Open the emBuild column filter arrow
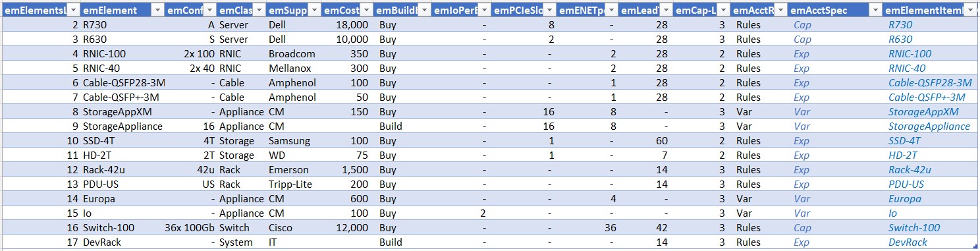This screenshot has height=251, width=980. (x=425, y=11)
